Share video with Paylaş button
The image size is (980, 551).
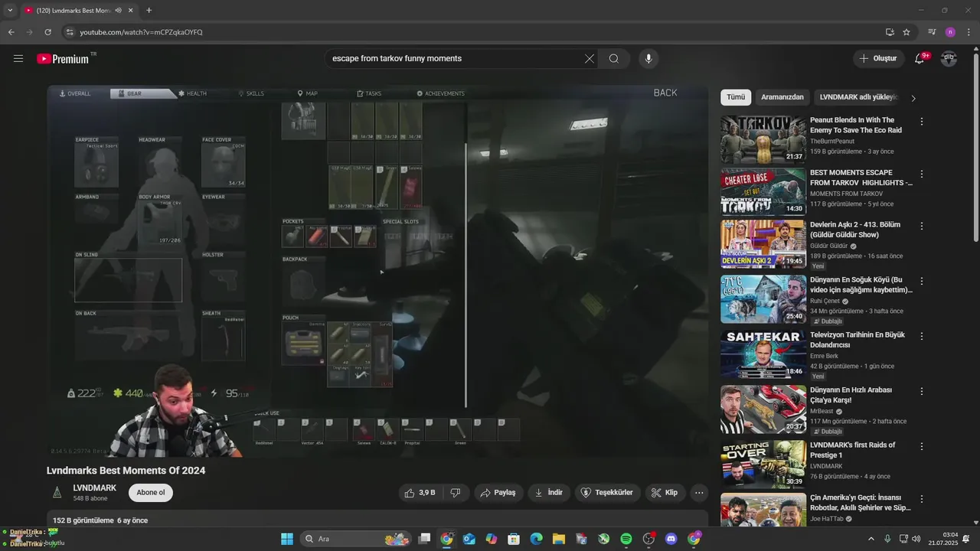[x=498, y=493]
